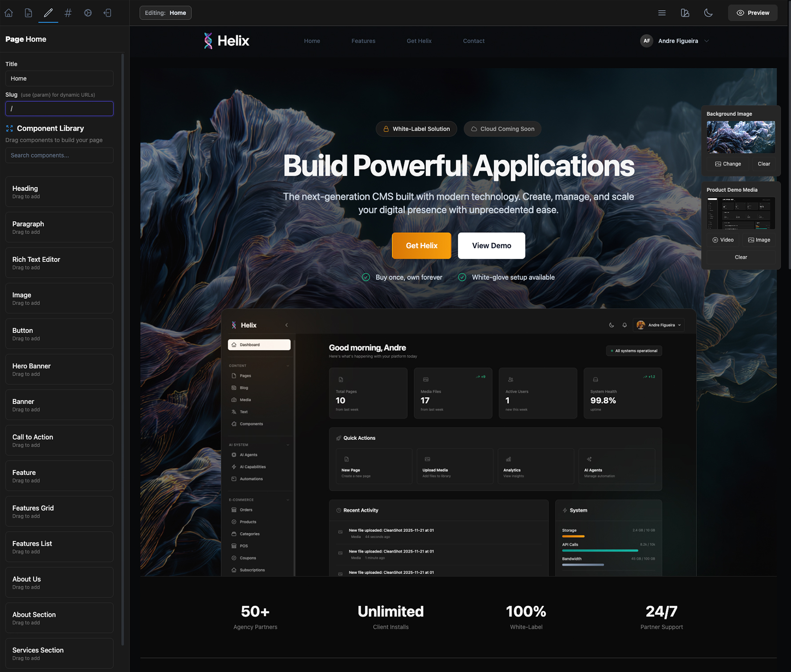Screen dimensions: 791x672
Task: Select the Hero Banner component card
Action: pos(60,370)
